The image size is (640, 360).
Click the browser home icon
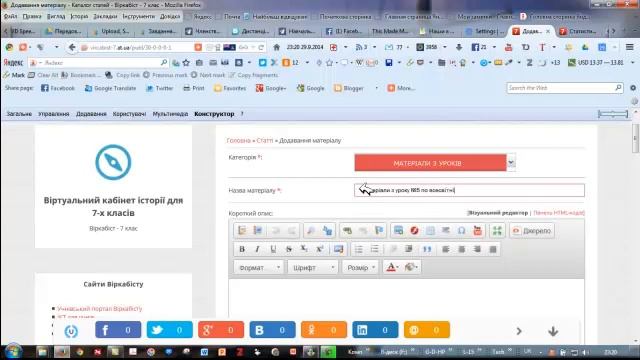click(x=276, y=47)
